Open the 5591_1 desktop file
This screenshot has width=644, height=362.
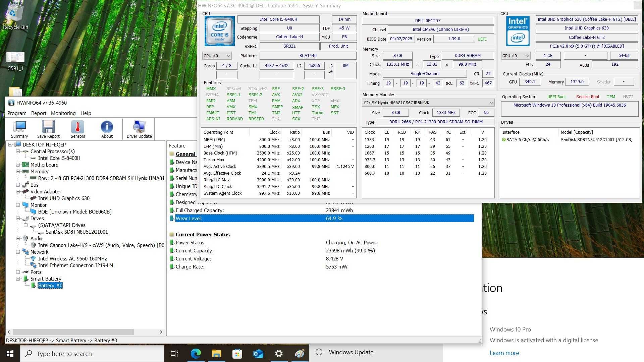point(15,61)
